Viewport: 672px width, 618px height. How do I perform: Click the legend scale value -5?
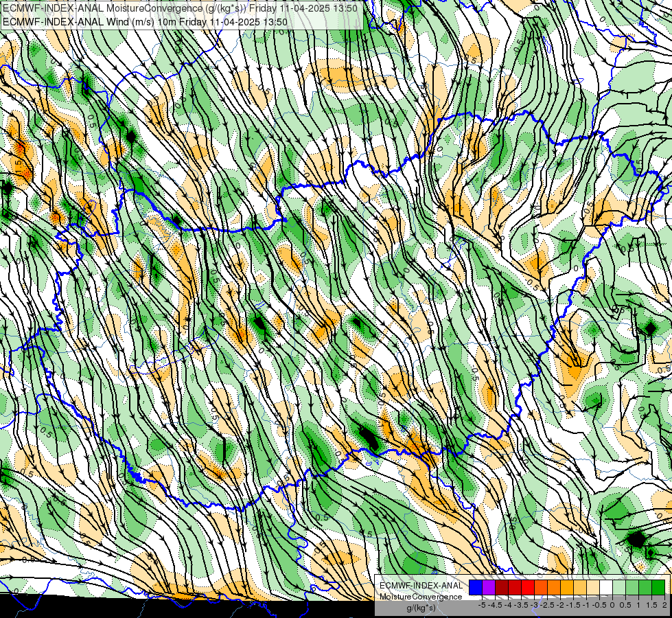coord(482,605)
